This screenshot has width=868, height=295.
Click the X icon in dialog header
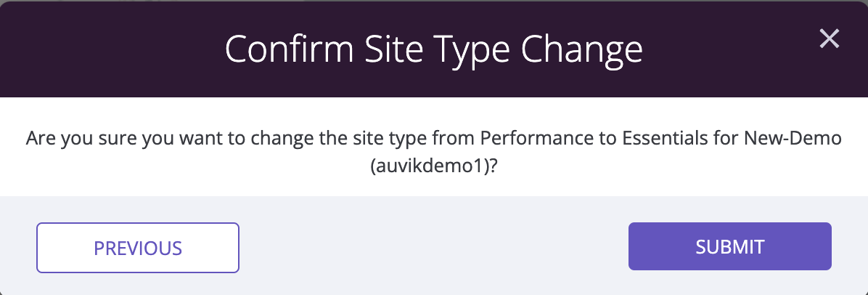coord(830,39)
